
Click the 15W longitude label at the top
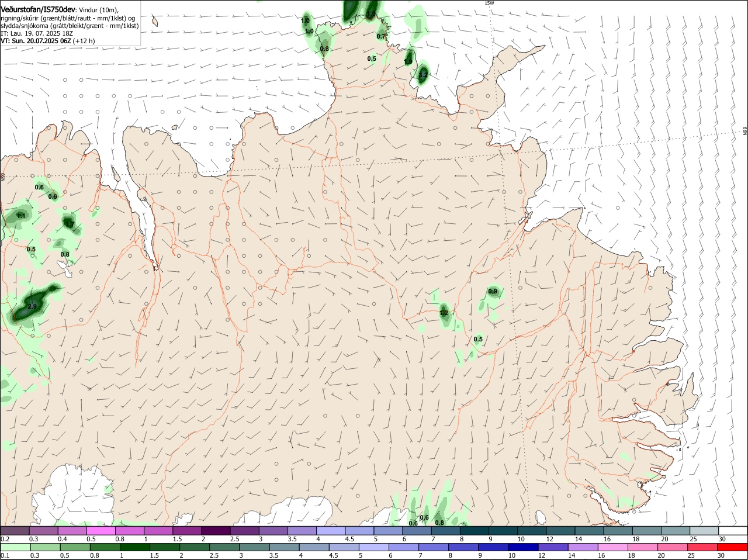pos(489,3)
